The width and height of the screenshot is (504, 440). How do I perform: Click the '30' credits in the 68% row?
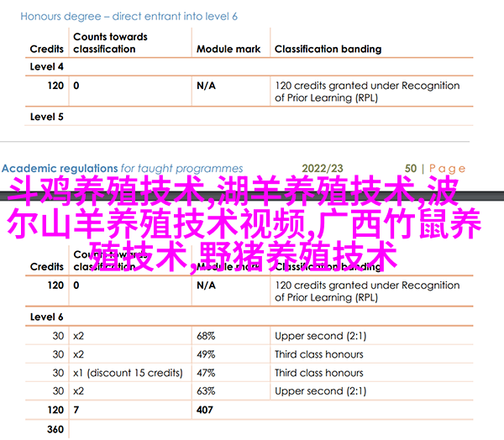tap(58, 336)
